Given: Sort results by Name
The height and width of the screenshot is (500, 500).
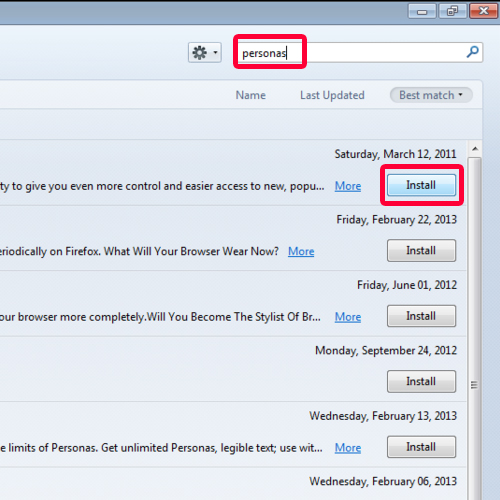Looking at the screenshot, I should point(251,95).
